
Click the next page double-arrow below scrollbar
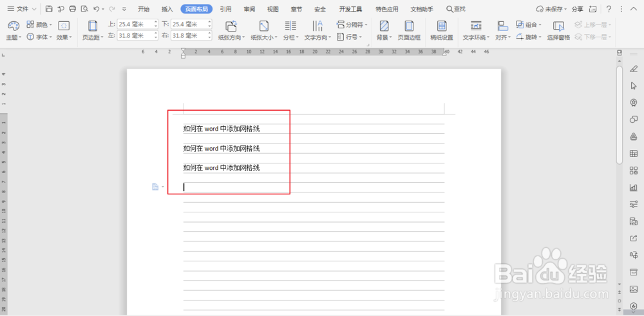pos(620,310)
